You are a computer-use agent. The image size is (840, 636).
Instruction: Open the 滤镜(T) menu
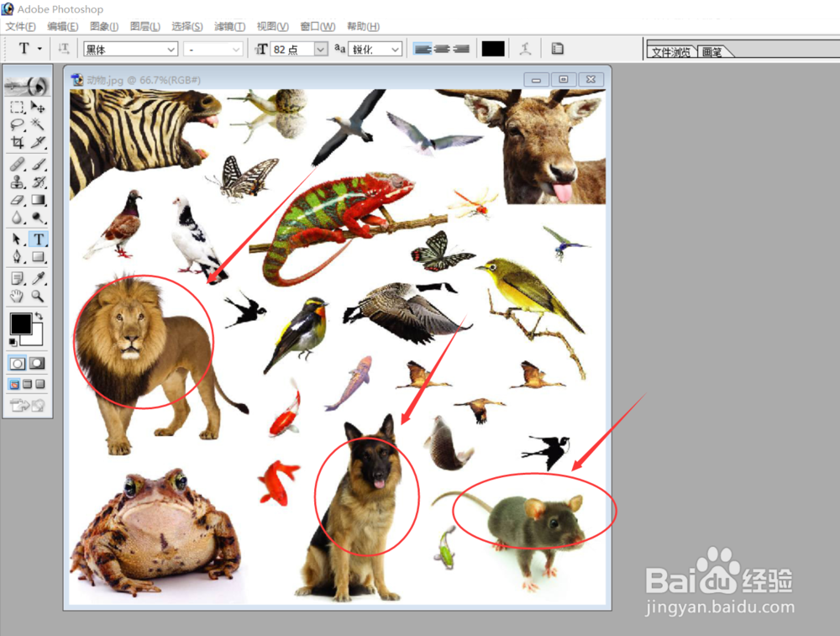[229, 26]
